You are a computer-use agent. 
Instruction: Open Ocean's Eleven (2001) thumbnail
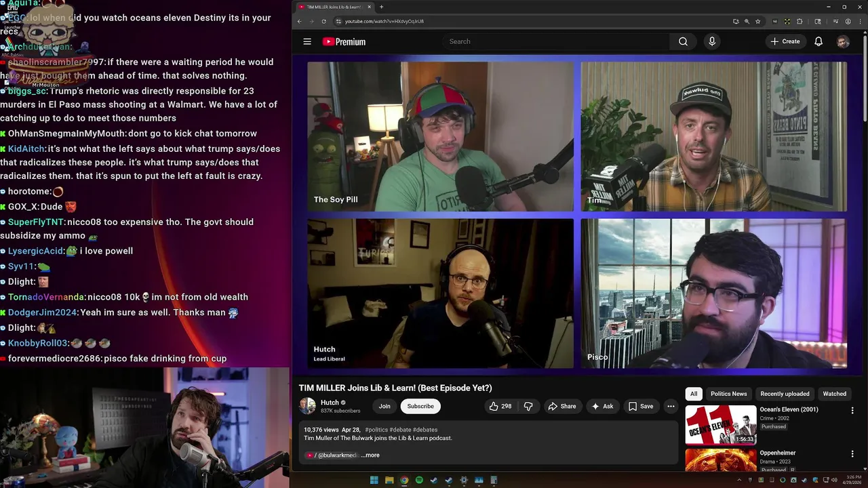pos(720,425)
